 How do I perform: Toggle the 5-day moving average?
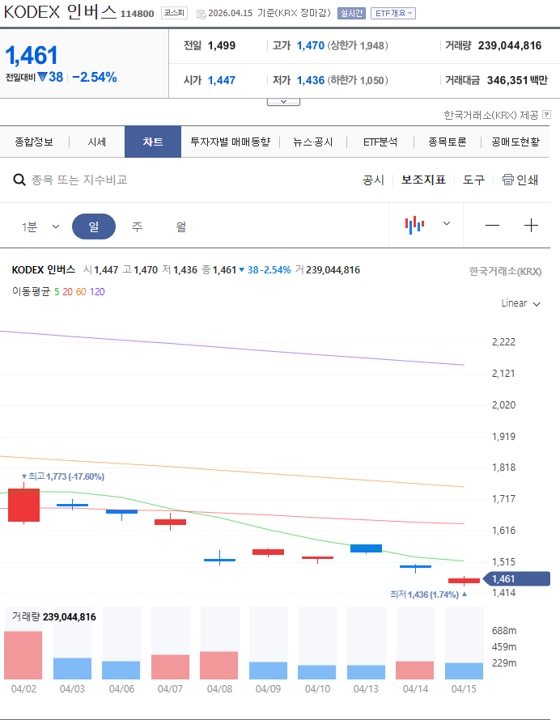(57, 291)
